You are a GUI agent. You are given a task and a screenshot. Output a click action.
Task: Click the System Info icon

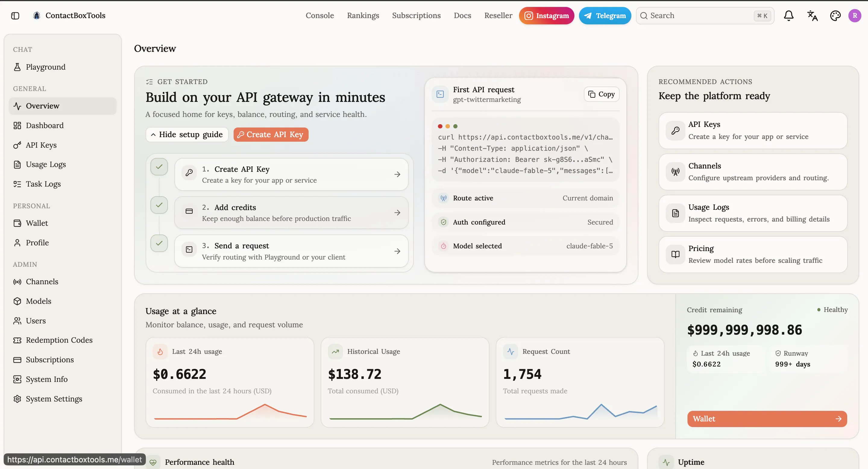pos(17,379)
